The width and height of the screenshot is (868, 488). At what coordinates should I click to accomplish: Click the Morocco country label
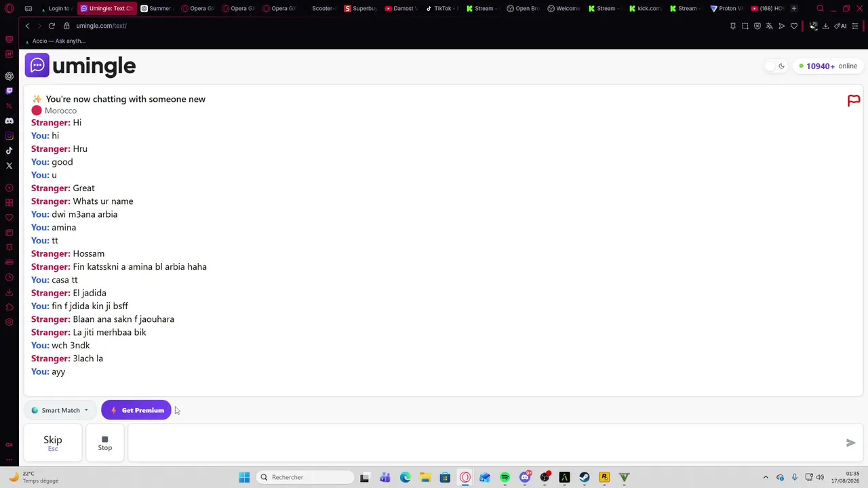60,110
